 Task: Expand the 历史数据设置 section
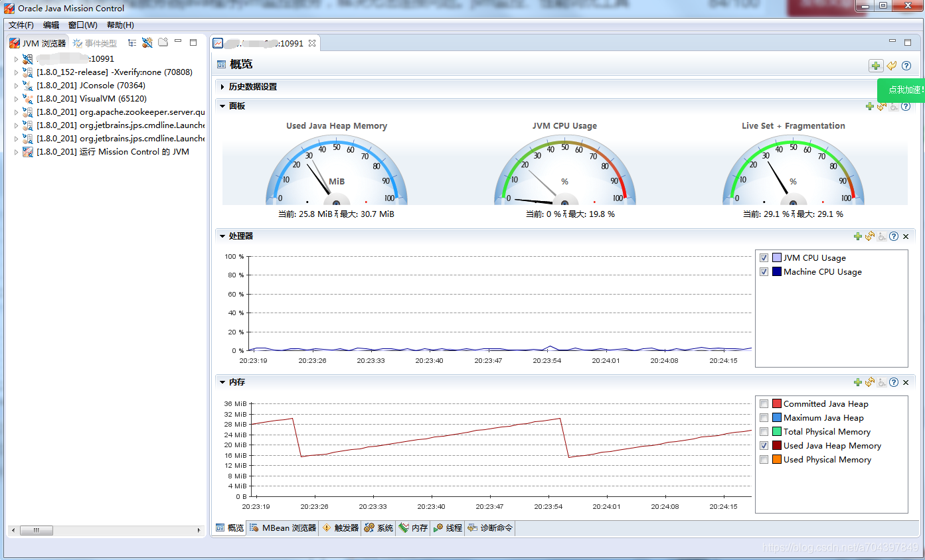click(222, 87)
